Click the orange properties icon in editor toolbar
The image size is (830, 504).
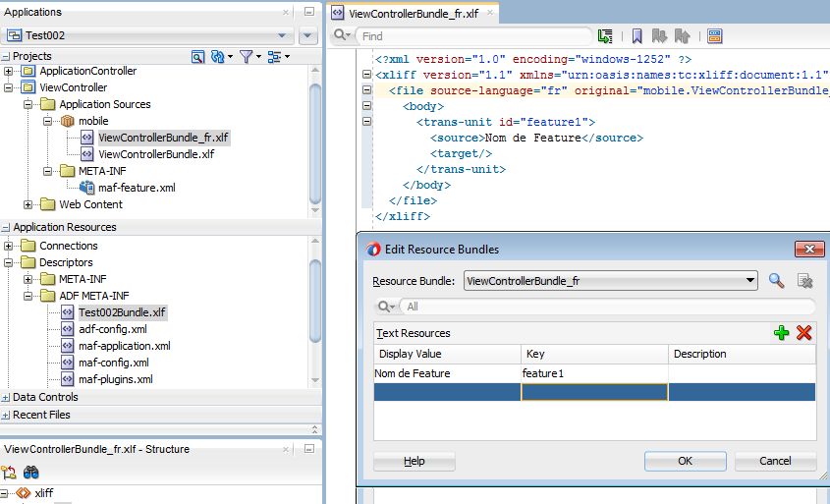(x=715, y=36)
